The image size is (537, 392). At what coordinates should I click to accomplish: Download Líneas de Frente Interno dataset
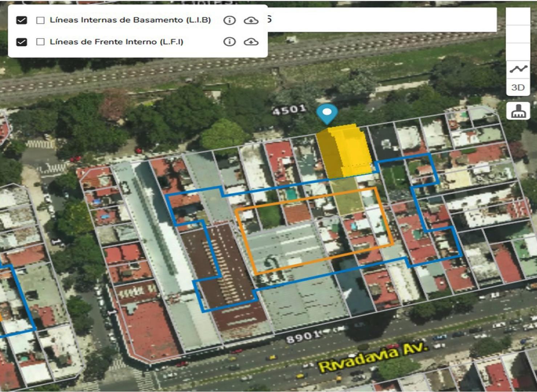tap(251, 42)
